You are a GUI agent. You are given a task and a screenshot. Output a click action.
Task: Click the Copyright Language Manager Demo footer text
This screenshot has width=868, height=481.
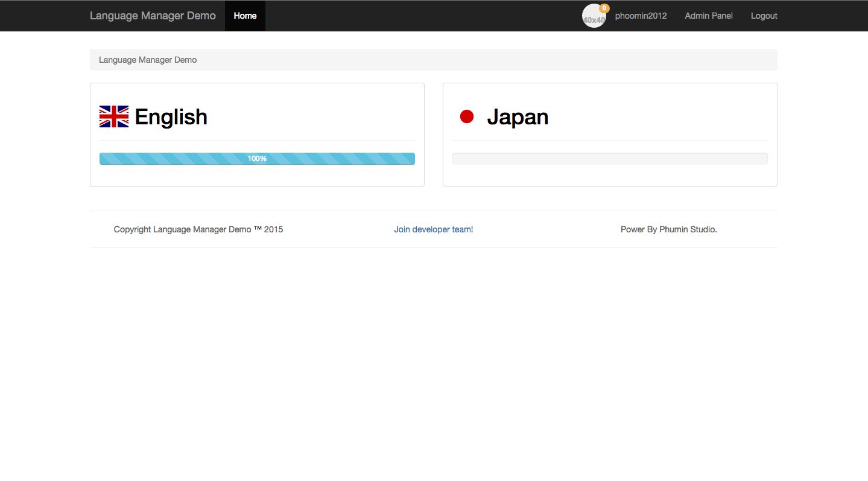pyautogui.click(x=198, y=229)
